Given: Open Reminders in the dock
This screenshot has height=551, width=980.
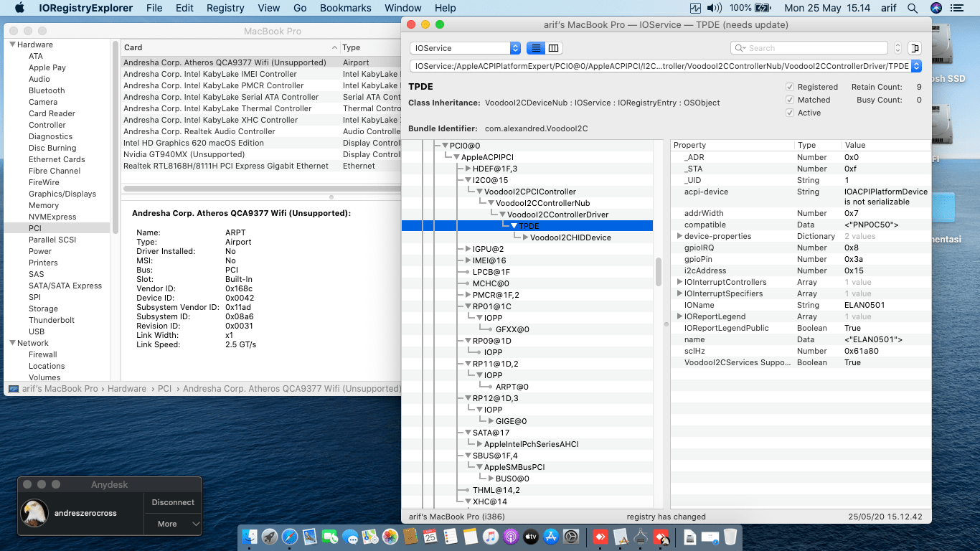Looking at the screenshot, I should [451, 537].
